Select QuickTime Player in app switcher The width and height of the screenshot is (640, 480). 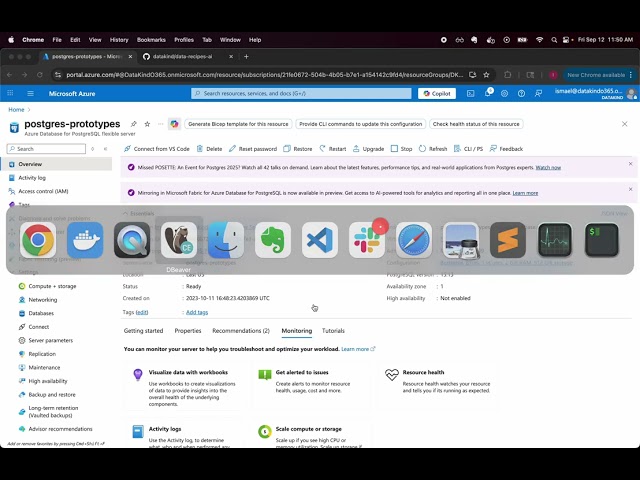click(132, 240)
